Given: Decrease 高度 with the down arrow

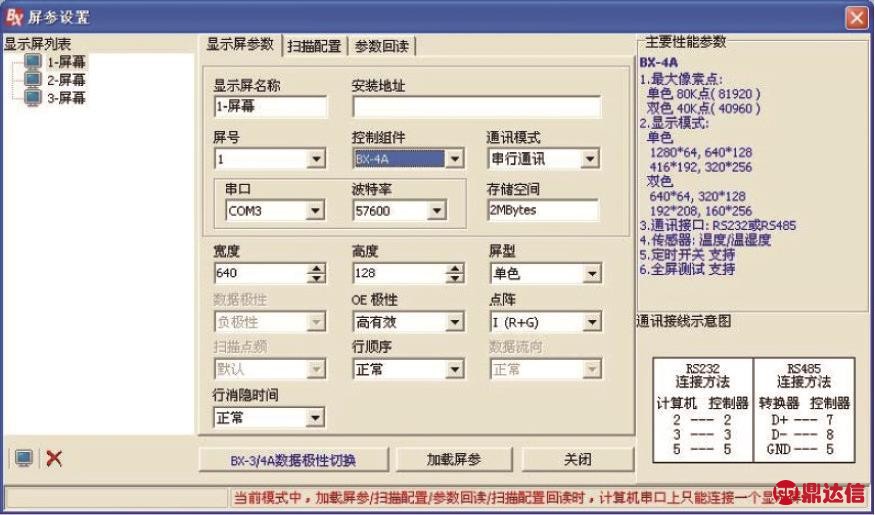Looking at the screenshot, I should pyautogui.click(x=455, y=278).
